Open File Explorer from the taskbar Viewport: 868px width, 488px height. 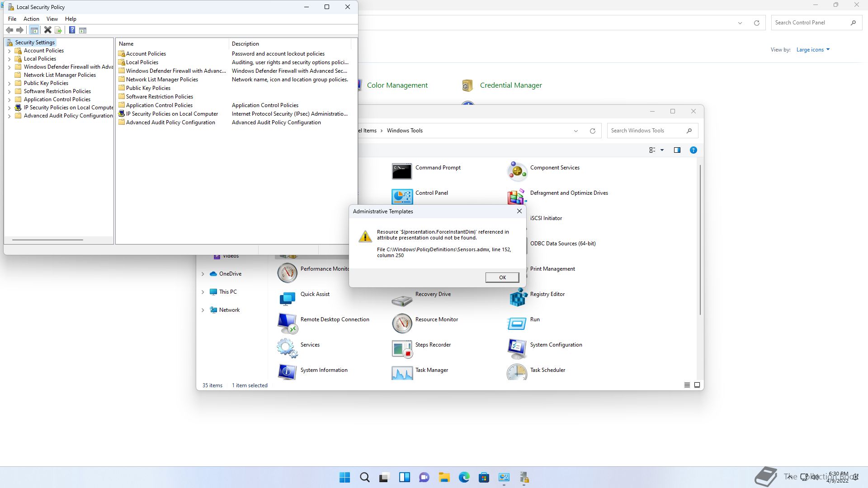[x=444, y=478]
